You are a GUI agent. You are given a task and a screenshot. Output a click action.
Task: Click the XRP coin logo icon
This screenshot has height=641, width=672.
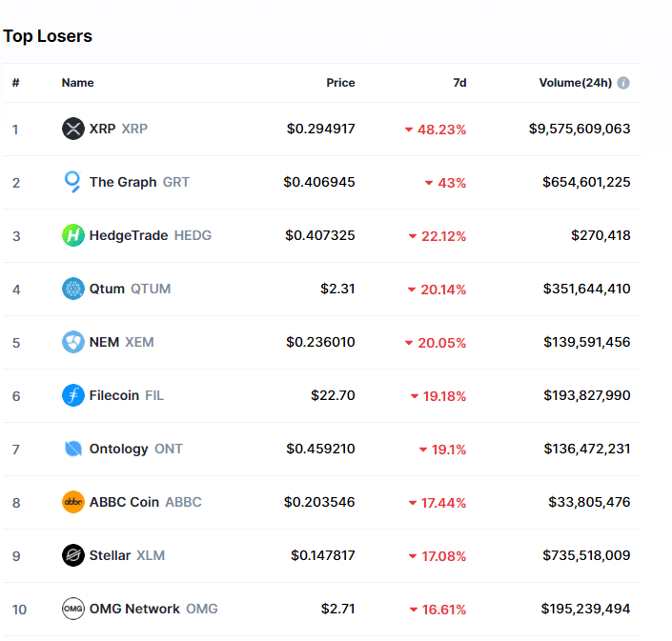73,129
